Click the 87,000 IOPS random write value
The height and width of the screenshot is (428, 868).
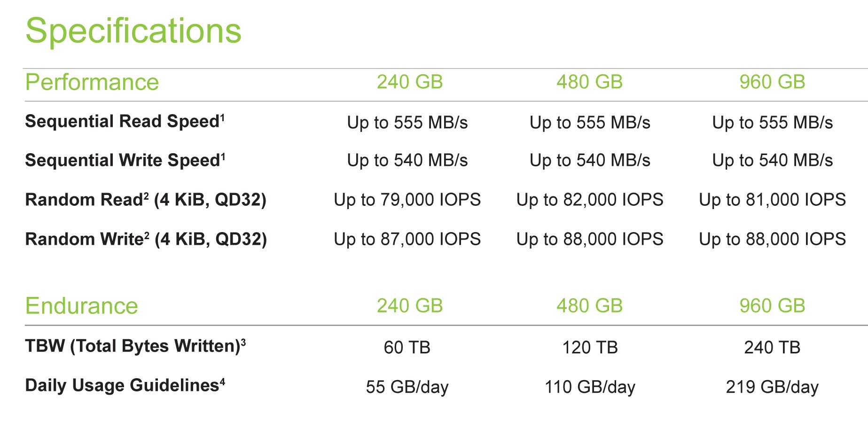coord(407,240)
